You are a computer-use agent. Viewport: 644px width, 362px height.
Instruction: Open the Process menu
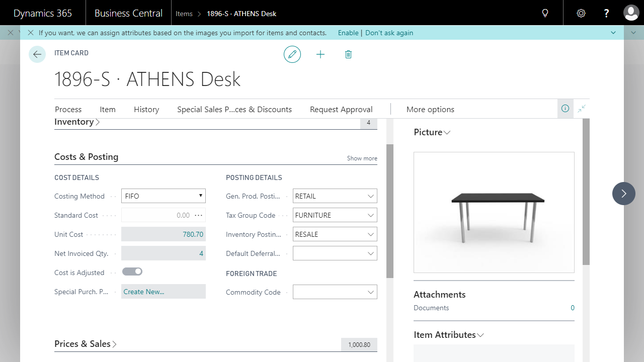pyautogui.click(x=68, y=109)
